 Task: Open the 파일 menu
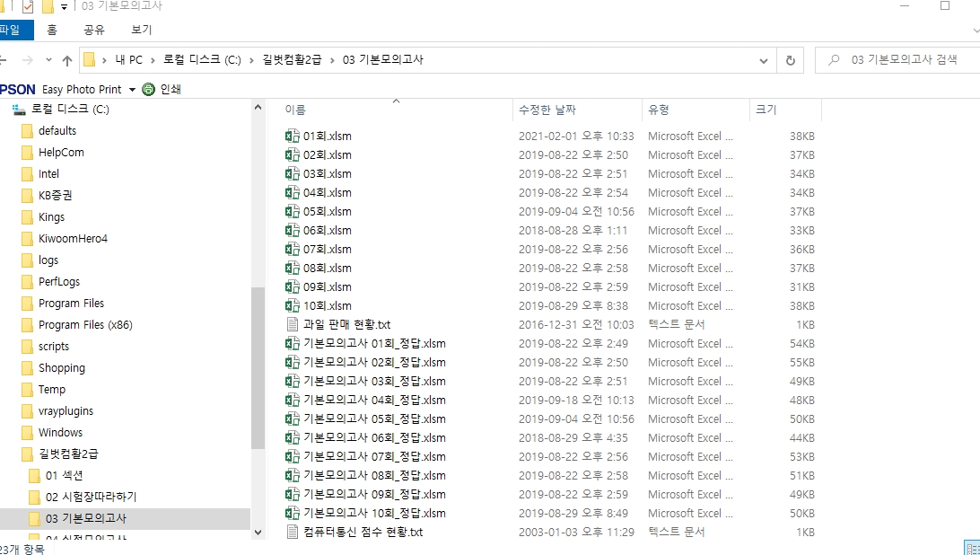(13, 30)
